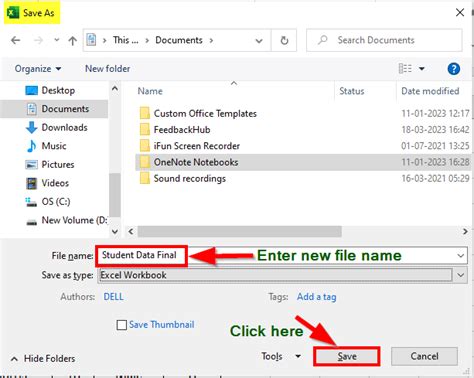Screen dimensions: 474x378
Task: Go up one folder level
Action: click(x=72, y=41)
